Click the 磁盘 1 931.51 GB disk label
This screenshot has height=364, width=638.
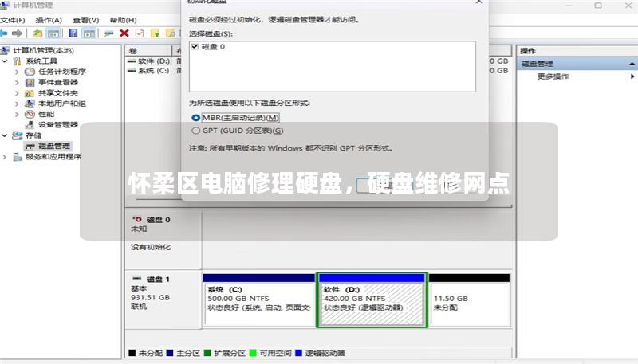(163, 299)
